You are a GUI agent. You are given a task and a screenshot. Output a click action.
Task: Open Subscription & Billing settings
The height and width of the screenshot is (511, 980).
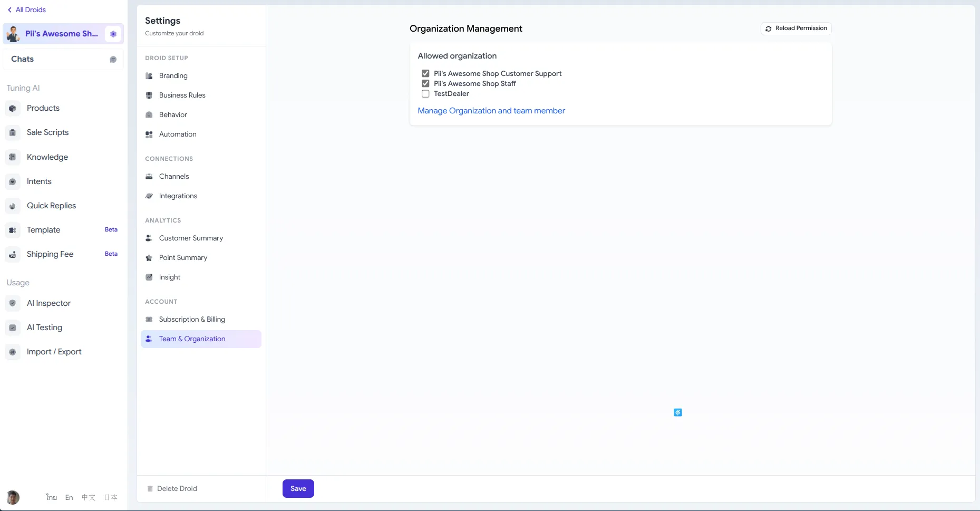(192, 320)
